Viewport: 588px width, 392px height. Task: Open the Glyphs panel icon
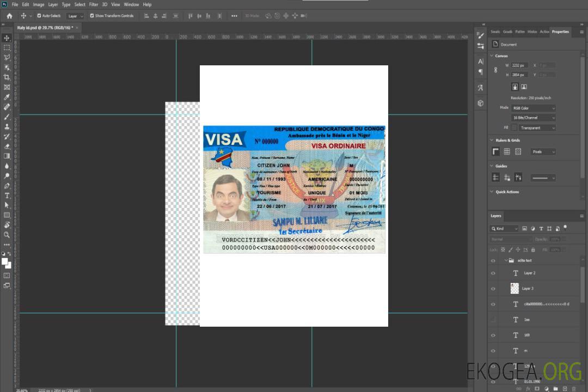pyautogui.click(x=480, y=88)
